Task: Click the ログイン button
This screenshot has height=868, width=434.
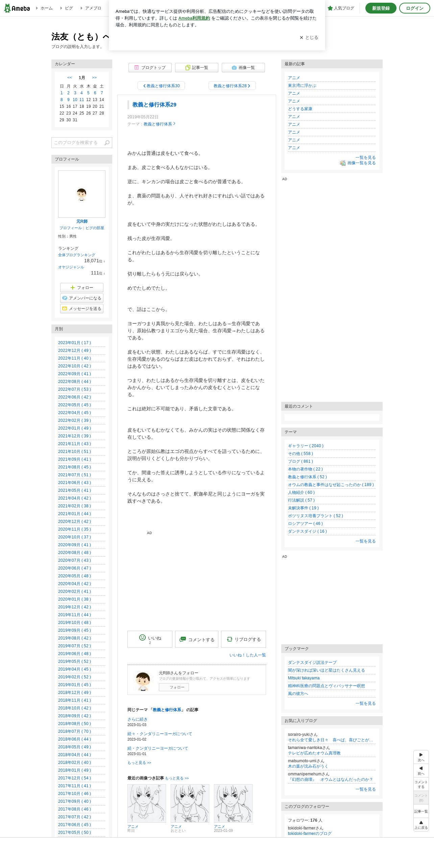Action: pos(414,8)
